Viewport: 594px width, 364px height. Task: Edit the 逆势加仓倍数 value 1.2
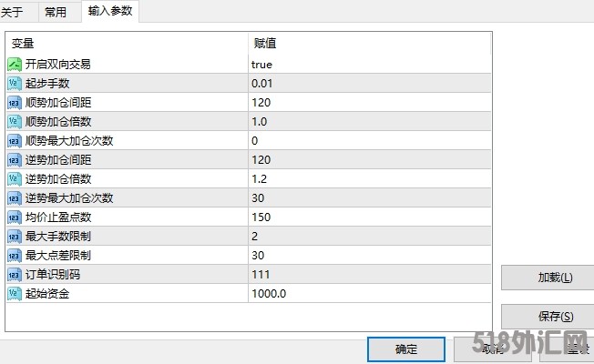[x=260, y=179]
